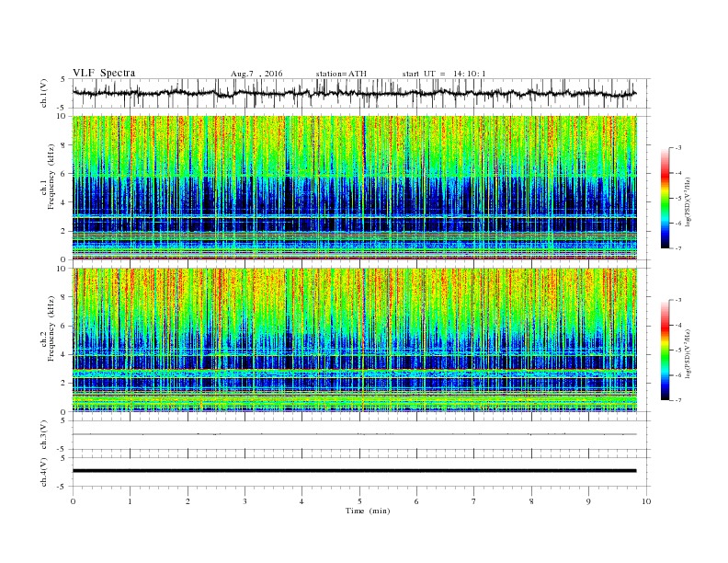Click the flat ch.3 voltage trace
The image size is (728, 563).
[x=355, y=434]
